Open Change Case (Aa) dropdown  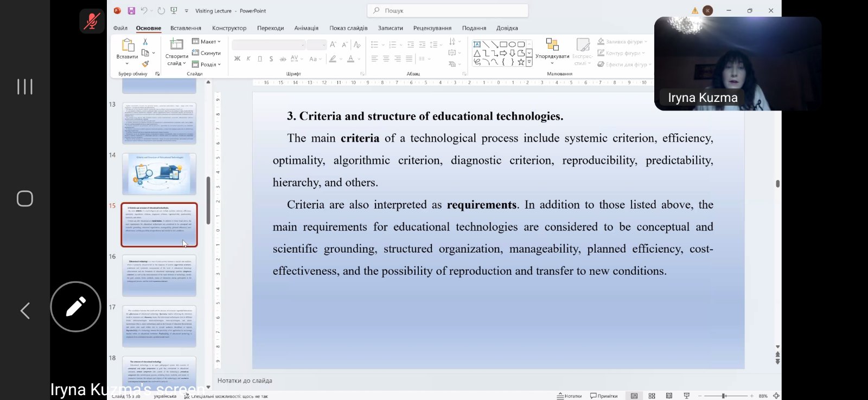(315, 59)
